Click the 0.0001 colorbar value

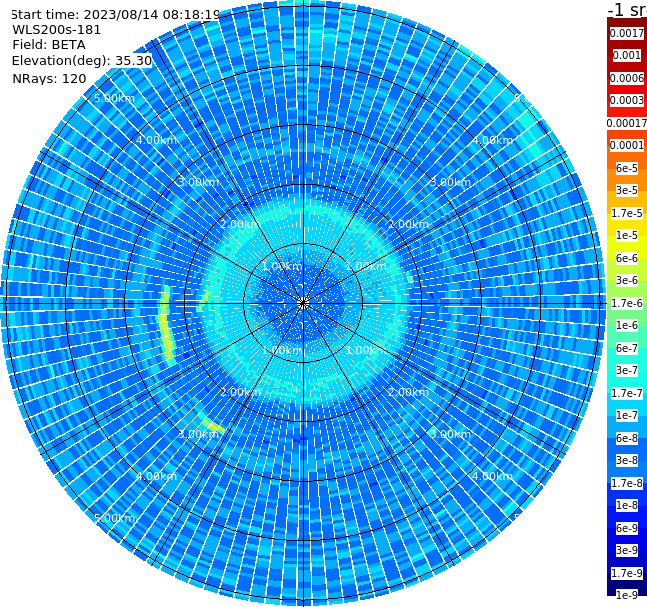tap(627, 145)
